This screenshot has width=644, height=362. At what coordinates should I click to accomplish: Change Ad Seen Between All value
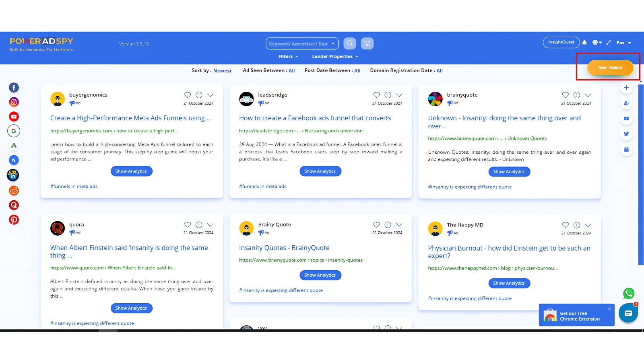pos(292,71)
